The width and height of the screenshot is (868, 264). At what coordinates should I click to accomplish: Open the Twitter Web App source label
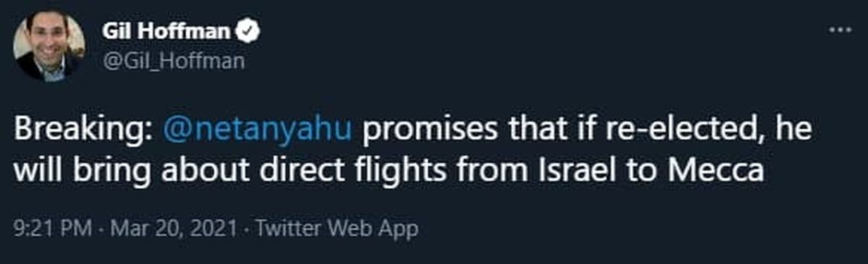point(336,230)
